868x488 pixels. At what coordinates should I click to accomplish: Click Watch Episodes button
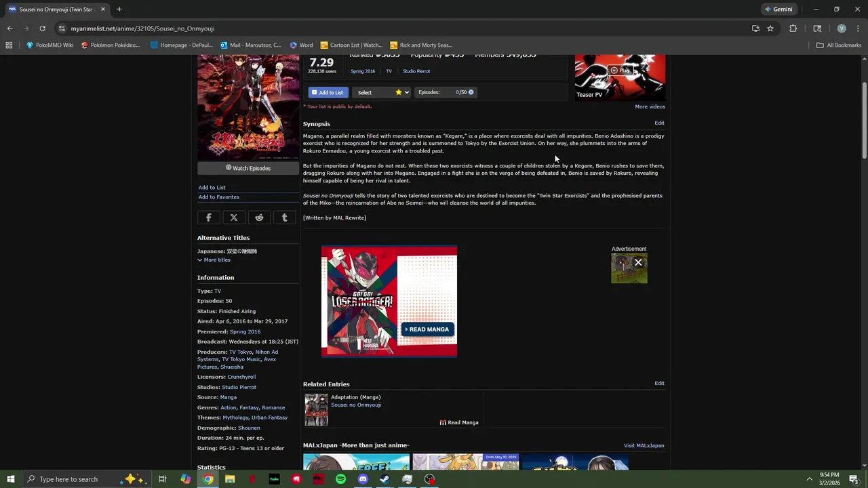click(x=248, y=168)
